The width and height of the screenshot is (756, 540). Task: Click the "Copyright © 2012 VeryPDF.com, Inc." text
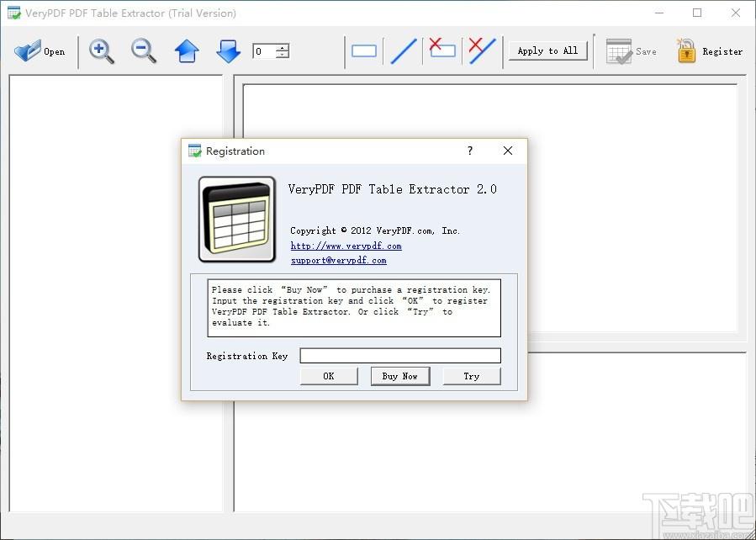click(375, 230)
